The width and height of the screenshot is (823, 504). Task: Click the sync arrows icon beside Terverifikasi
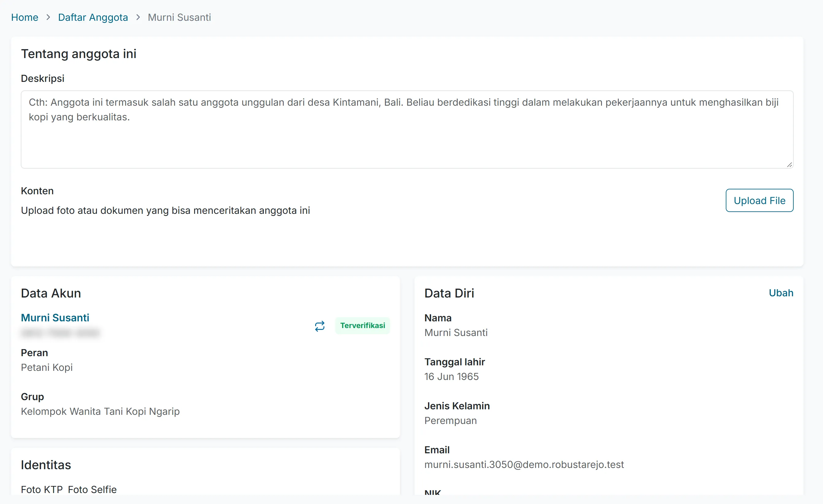tap(320, 326)
